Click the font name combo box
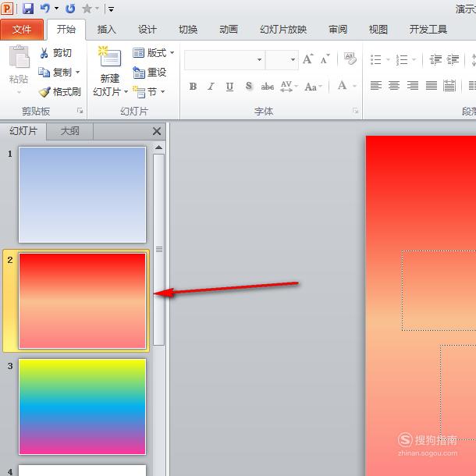 coord(225,59)
